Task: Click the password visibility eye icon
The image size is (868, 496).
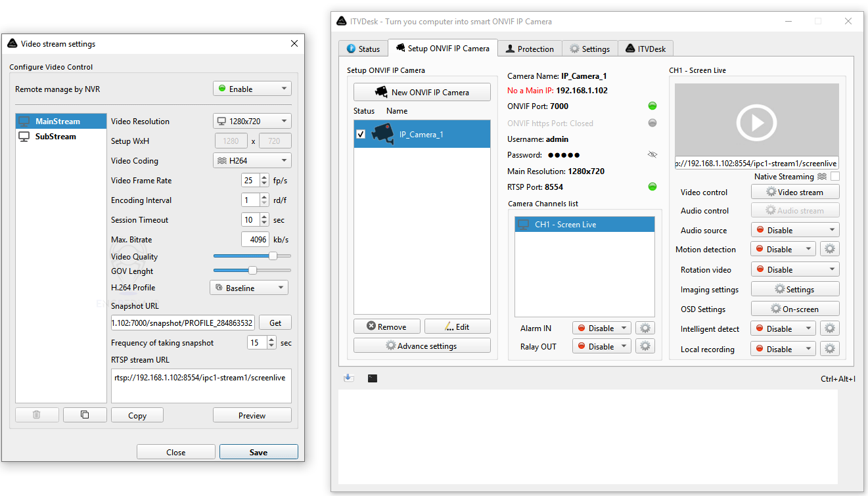Action: 652,155
